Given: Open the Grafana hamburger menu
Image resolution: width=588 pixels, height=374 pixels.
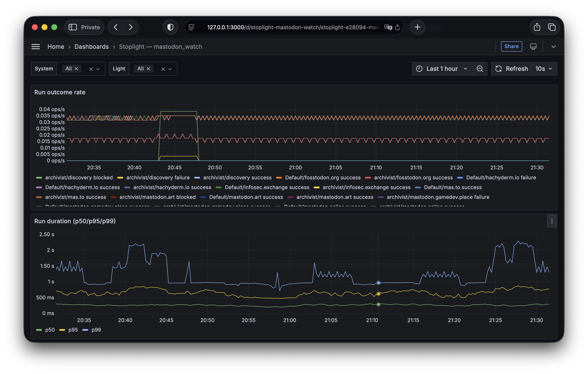Looking at the screenshot, I should click(x=36, y=47).
